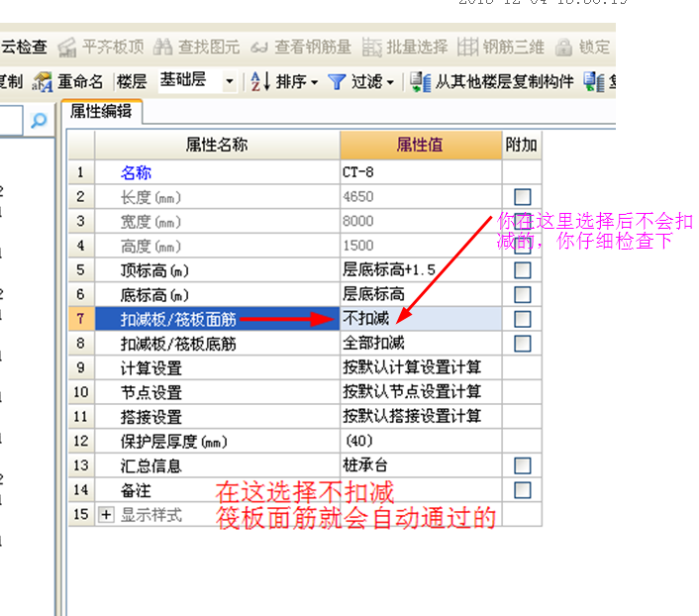The height and width of the screenshot is (616, 699).
Task: Select 按默认搭接设置计算 value cell
Action: pyautogui.click(x=421, y=417)
